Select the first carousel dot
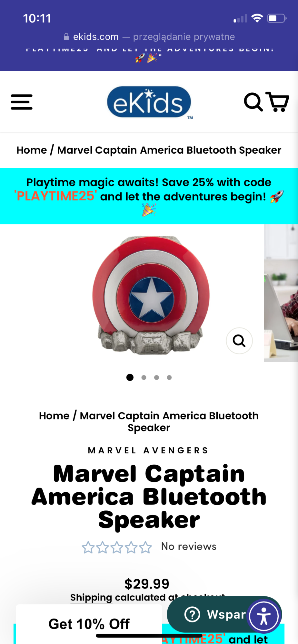Screen dimensions: 298x644 click(130, 377)
